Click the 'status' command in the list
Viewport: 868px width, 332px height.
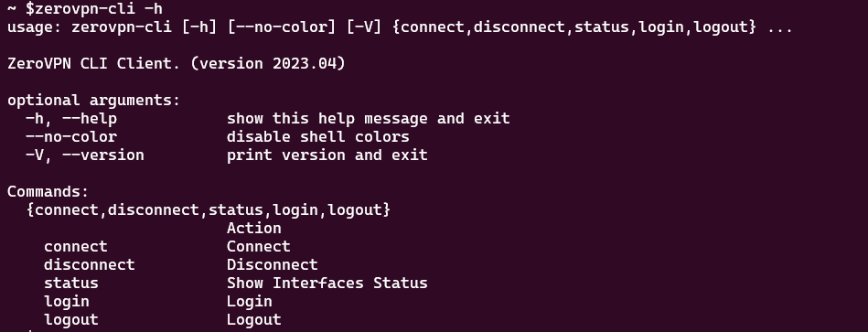pos(70,283)
